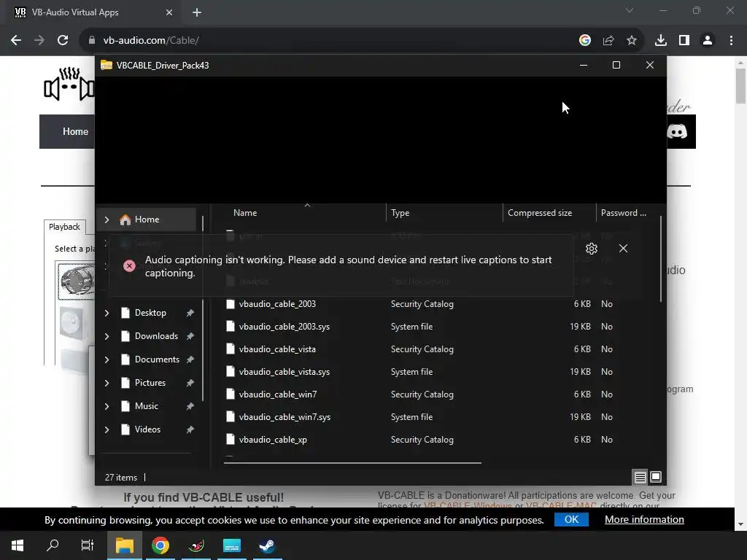The width and height of the screenshot is (747, 560).
Task: Expand the Home tree node
Action: click(107, 219)
